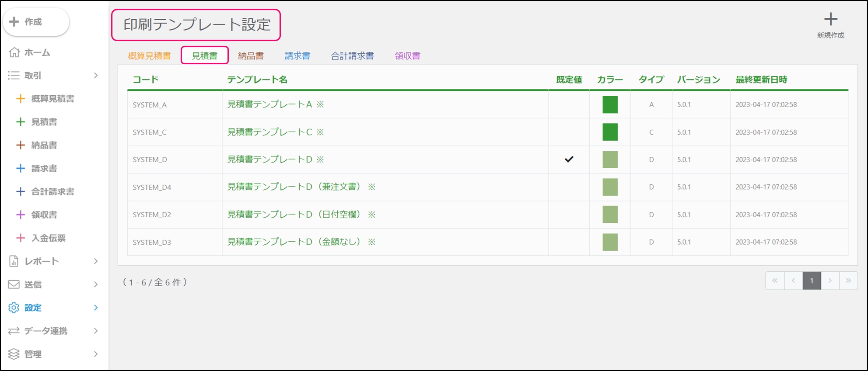The height and width of the screenshot is (371, 868).
Task: Click the plus icon beside 納品書 in sidebar
Action: 21,145
